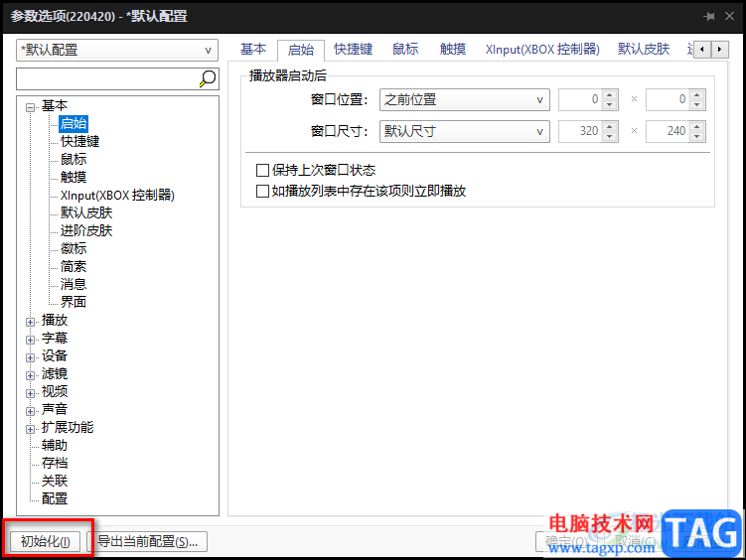Select 默认皮肤 in the settings tree

(x=86, y=212)
